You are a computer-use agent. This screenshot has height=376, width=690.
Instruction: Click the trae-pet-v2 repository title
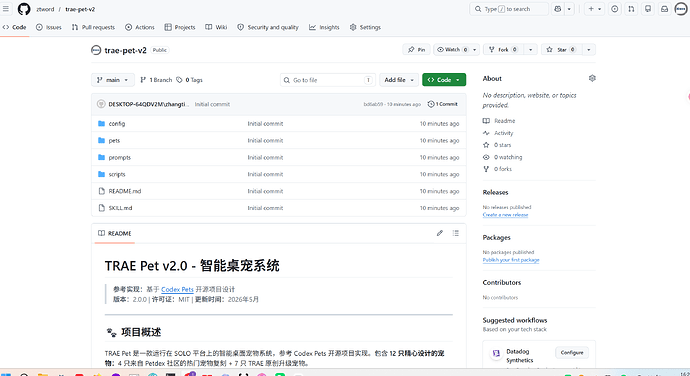pos(125,50)
